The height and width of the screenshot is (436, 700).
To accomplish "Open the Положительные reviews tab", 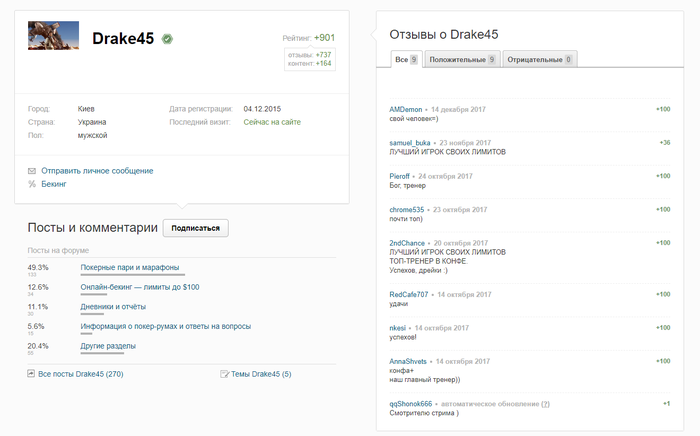I will (x=462, y=59).
